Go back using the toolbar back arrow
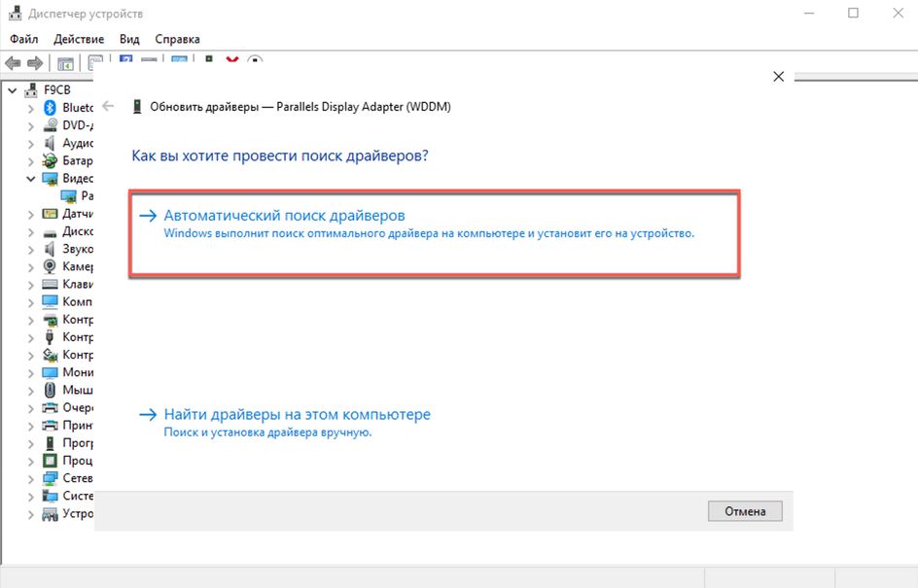Screen dimensions: 918x588 [x=13, y=63]
